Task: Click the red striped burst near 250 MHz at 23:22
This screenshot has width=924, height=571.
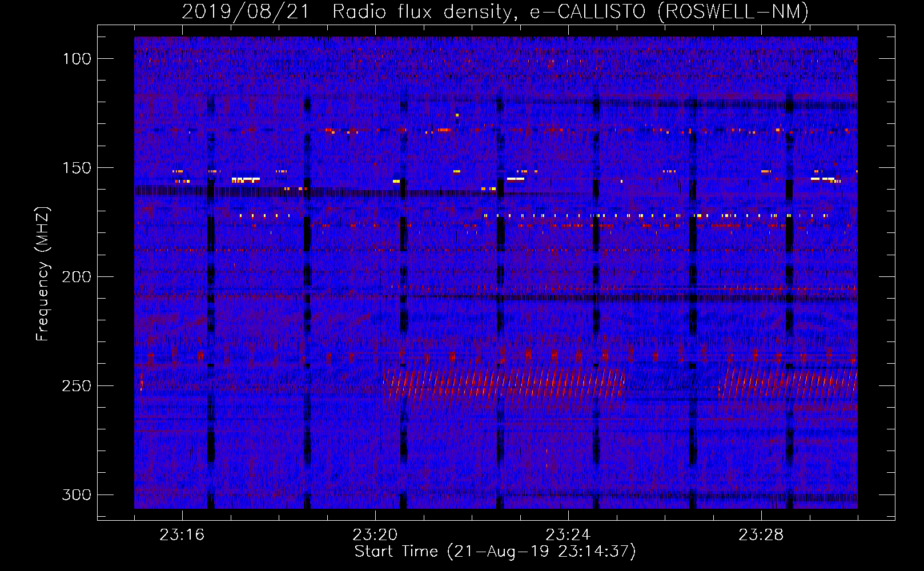Action: [x=504, y=383]
